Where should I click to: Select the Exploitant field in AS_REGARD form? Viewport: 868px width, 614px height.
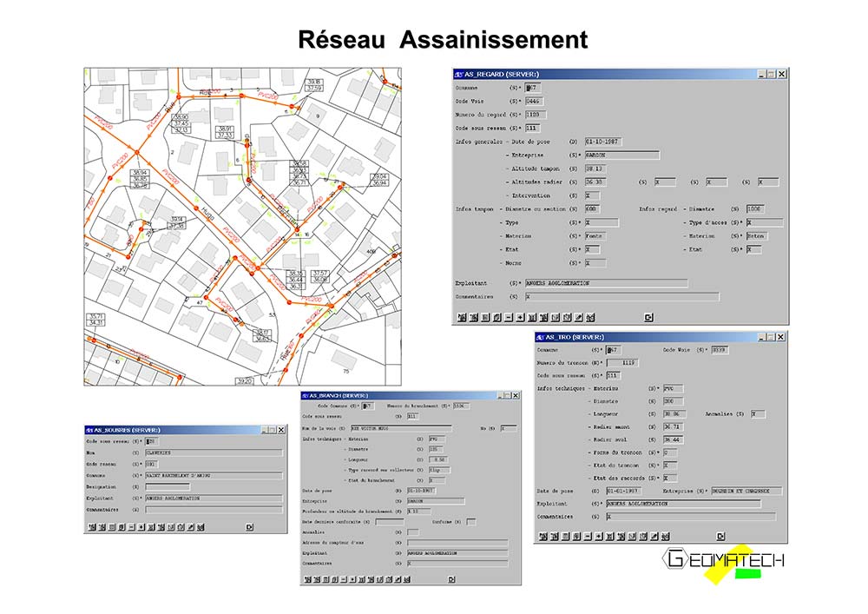[606, 283]
